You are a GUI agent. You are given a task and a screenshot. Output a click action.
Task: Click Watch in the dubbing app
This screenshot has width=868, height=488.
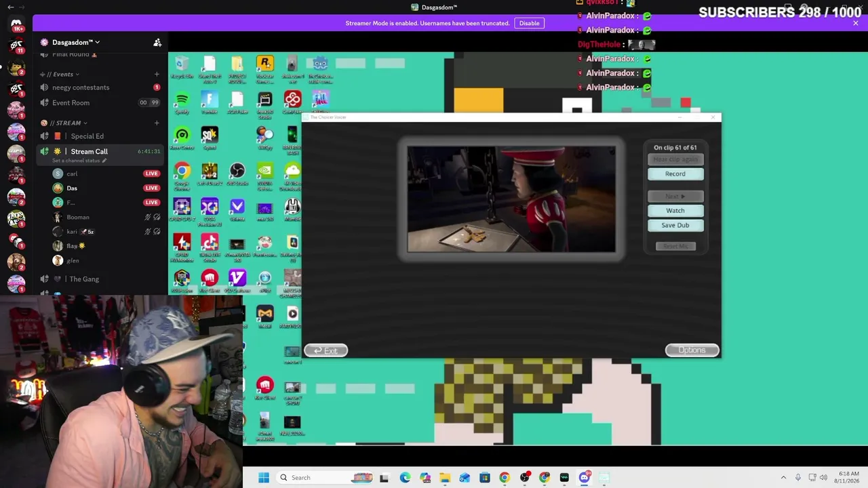[x=675, y=211]
